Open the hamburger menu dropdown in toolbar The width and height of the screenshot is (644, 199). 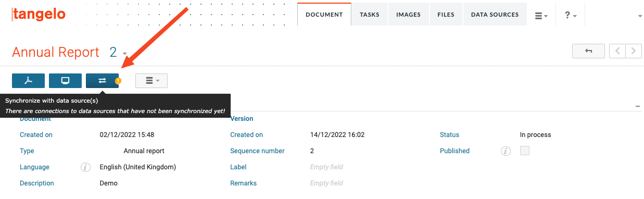(151, 81)
